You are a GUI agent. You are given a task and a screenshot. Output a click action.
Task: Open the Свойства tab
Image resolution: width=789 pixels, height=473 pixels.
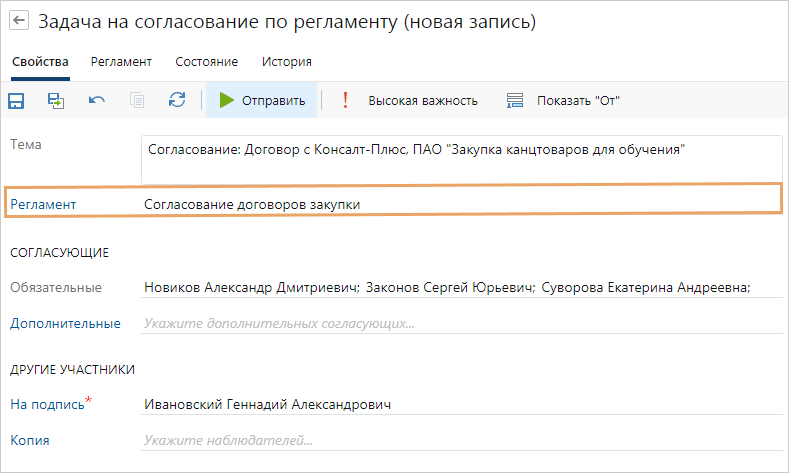tap(41, 62)
